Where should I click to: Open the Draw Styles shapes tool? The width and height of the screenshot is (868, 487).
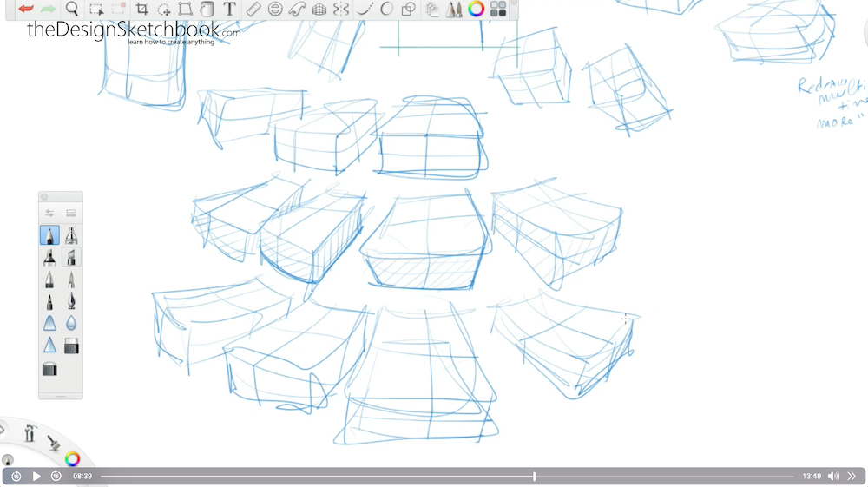pyautogui.click(x=409, y=9)
